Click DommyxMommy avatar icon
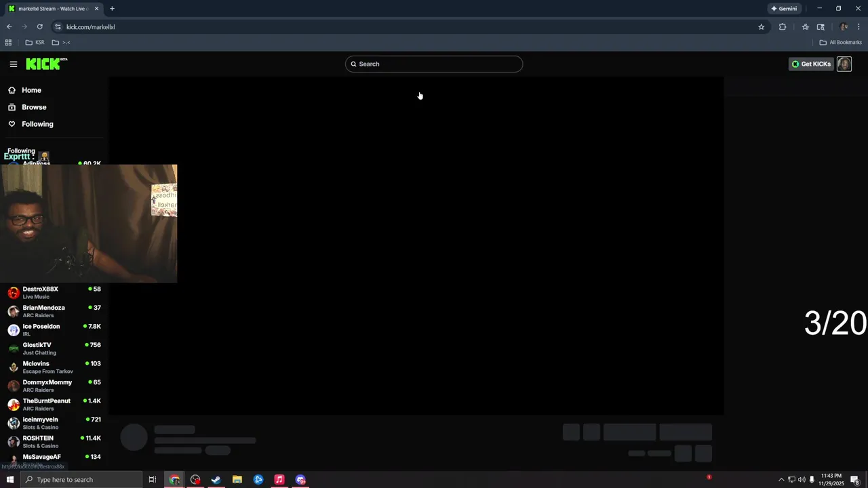This screenshot has width=868, height=488. pos(14,386)
